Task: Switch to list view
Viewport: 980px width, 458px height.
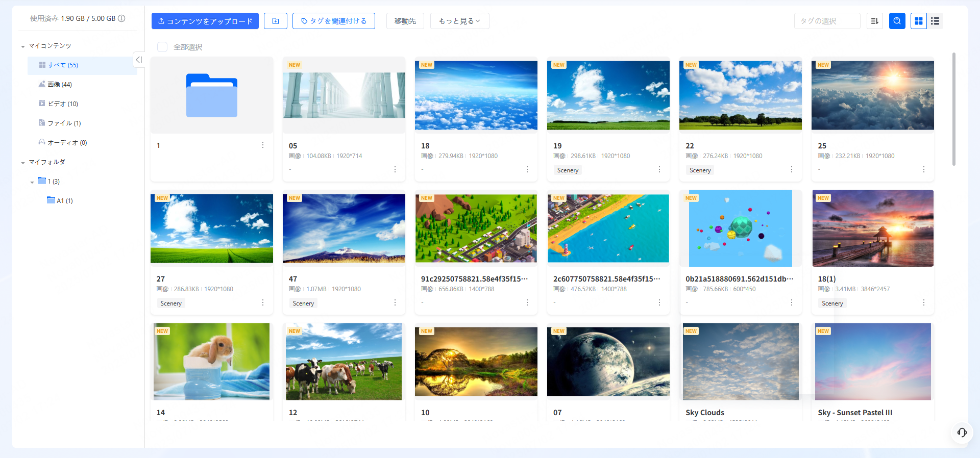Action: [x=935, y=21]
